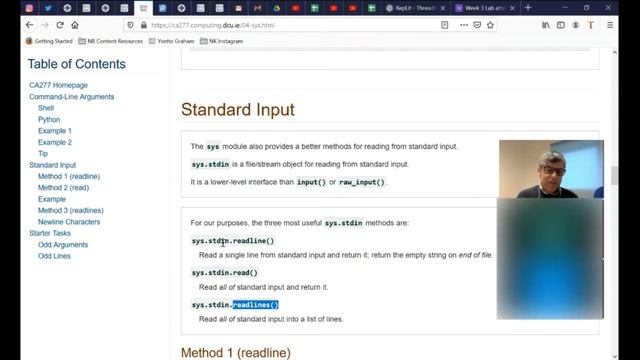Click the scrollbar up arrow
The width and height of the screenshot is (640, 360).
(614, 52)
